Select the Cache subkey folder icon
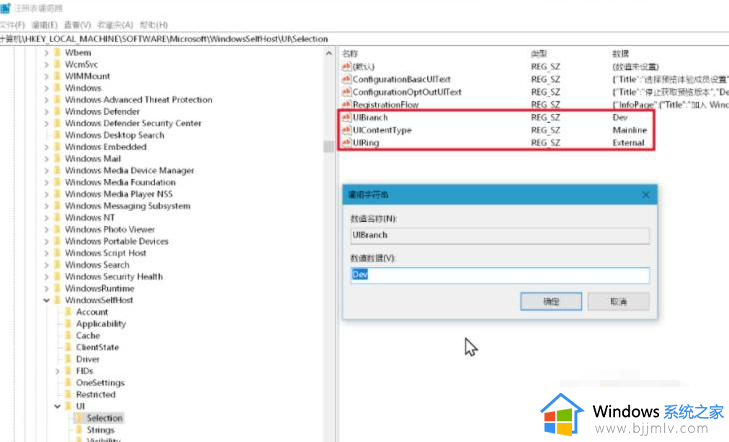This screenshot has width=729, height=442. 68,336
